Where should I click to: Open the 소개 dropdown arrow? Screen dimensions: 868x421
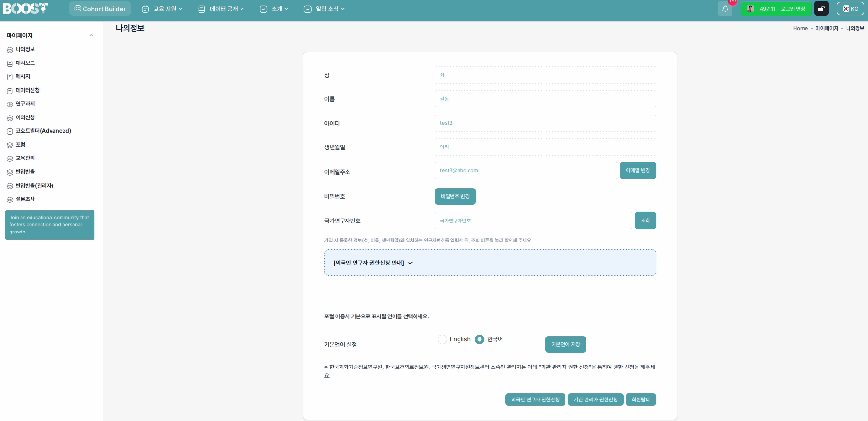click(x=286, y=9)
